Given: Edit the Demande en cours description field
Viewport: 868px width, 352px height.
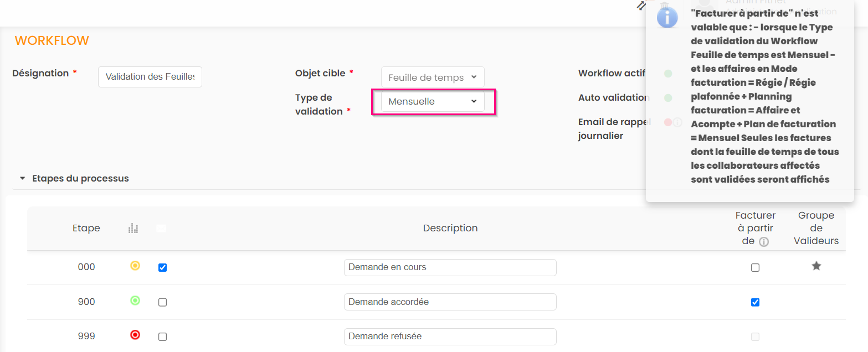Looking at the screenshot, I should [x=450, y=267].
